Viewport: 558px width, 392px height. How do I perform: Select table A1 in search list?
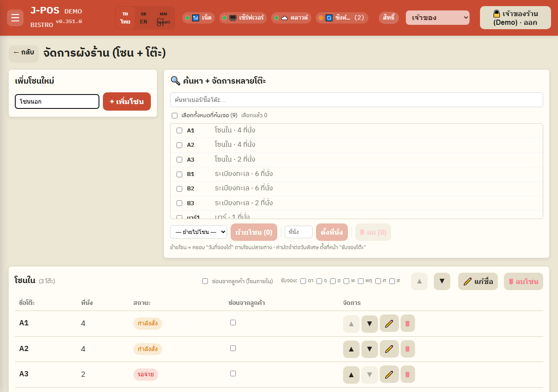179,131
